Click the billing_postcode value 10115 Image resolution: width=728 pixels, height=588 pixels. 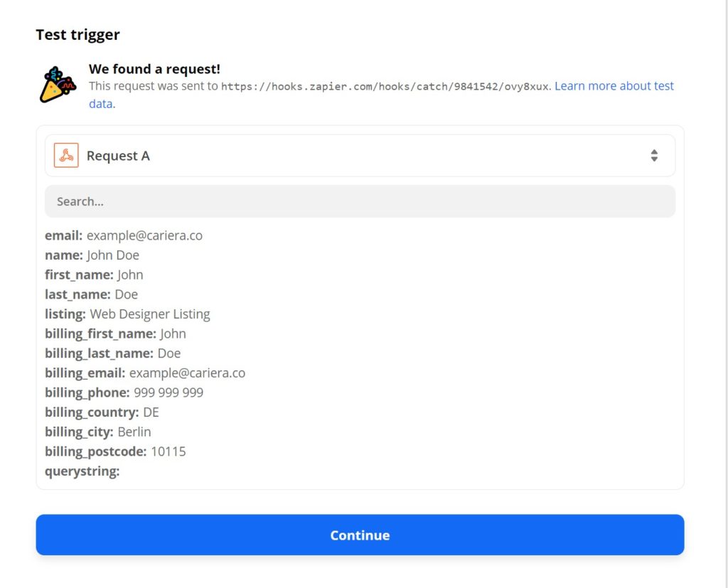point(168,451)
